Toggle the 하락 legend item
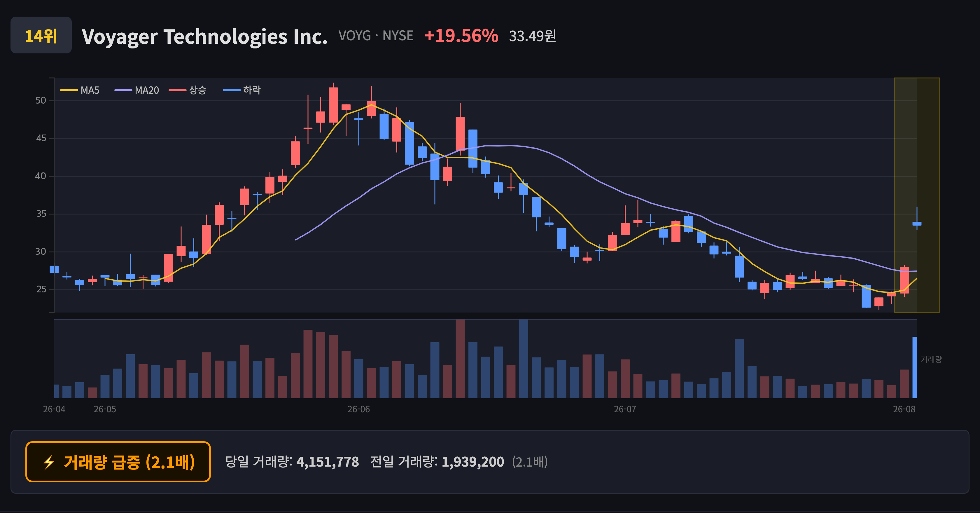 (x=242, y=90)
